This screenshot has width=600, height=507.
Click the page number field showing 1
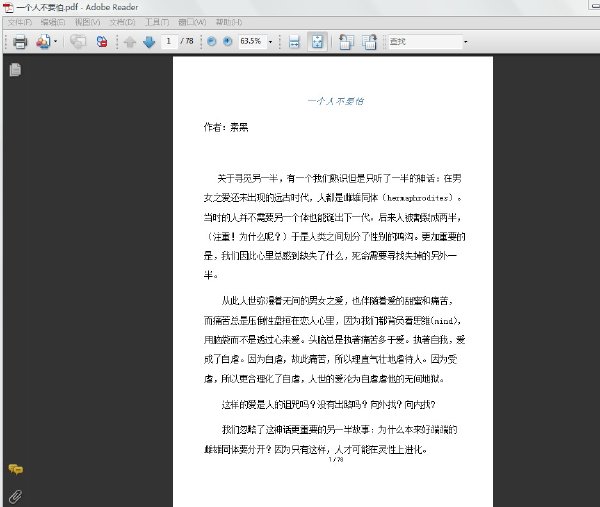tap(169, 41)
